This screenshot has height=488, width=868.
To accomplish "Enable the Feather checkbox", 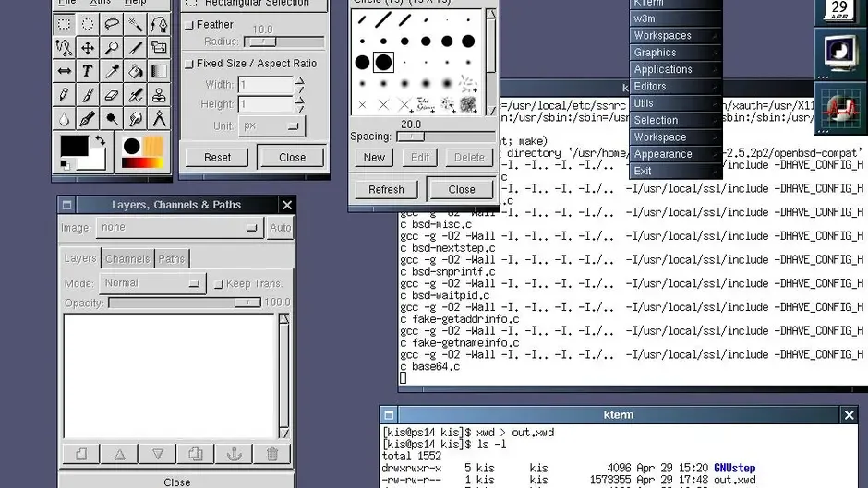I will click(x=189, y=25).
